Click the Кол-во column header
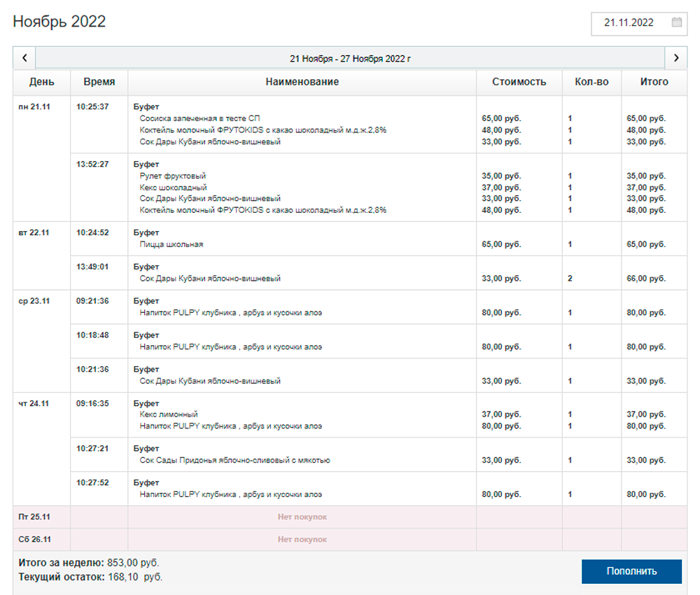The height and width of the screenshot is (595, 700). tap(591, 82)
